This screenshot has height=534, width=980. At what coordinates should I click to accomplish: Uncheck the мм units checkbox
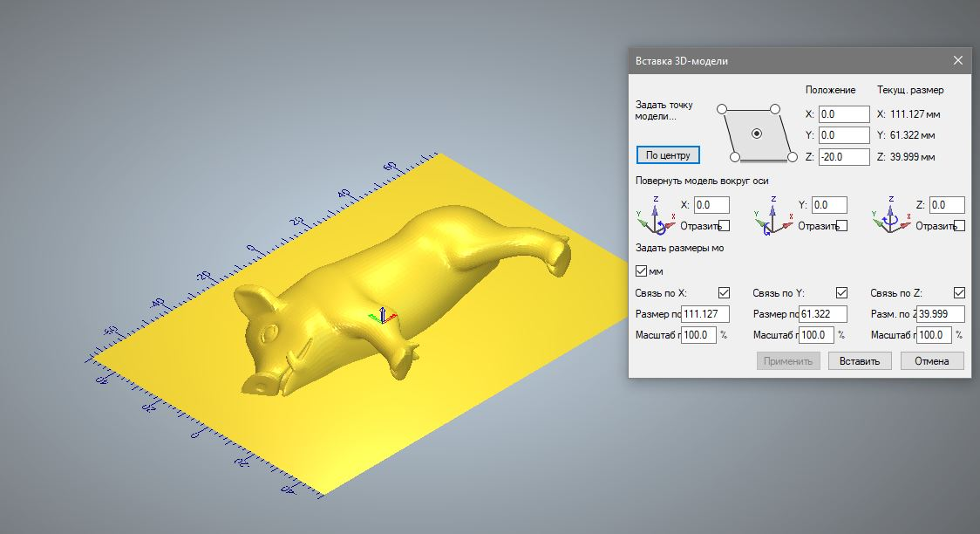pos(642,270)
